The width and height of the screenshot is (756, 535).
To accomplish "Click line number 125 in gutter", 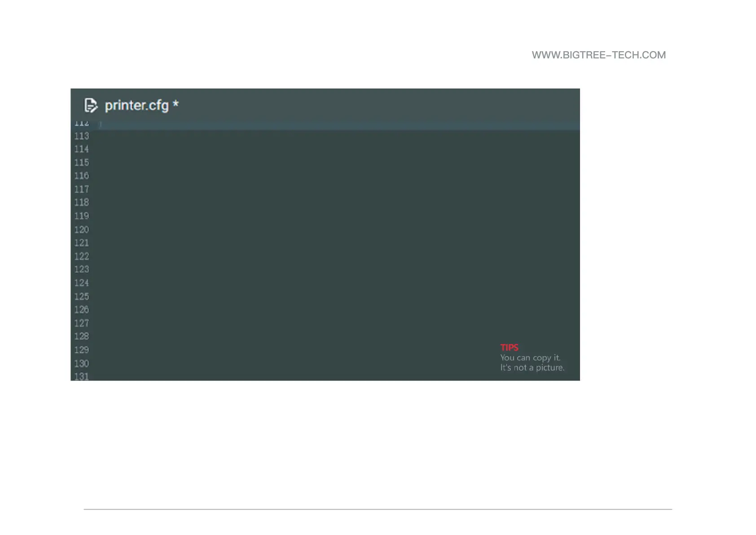I will click(x=82, y=296).
